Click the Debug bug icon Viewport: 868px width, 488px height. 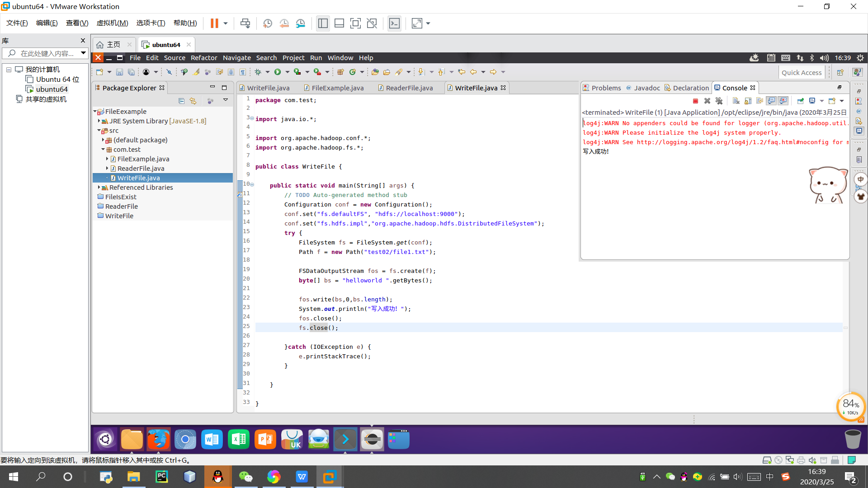pos(258,72)
